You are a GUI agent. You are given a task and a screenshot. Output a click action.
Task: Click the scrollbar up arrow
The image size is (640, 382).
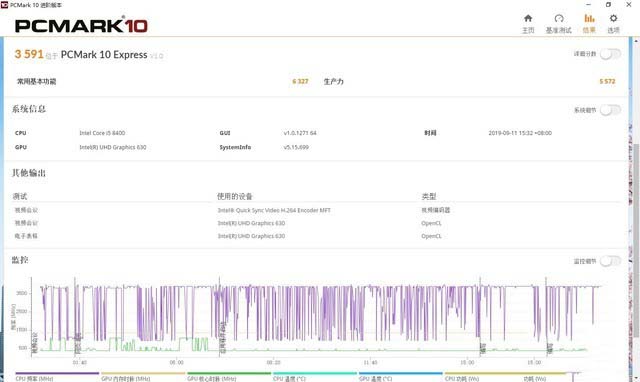coord(636,40)
